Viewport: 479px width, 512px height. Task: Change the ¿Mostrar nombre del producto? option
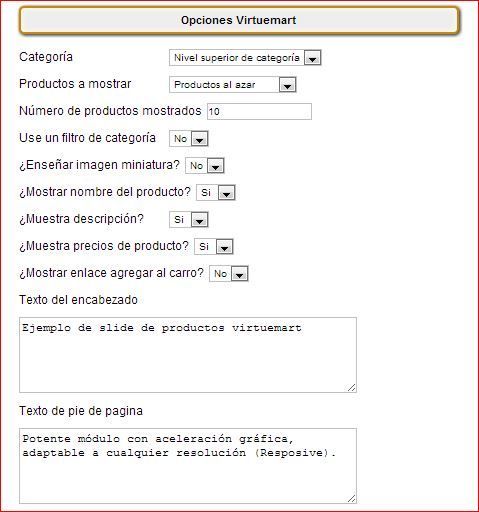coord(216,193)
